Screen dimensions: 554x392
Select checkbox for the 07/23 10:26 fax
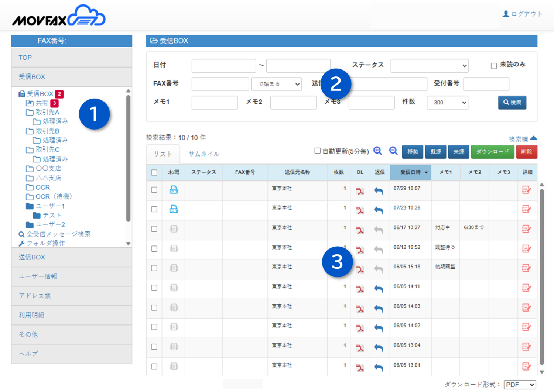point(154,209)
